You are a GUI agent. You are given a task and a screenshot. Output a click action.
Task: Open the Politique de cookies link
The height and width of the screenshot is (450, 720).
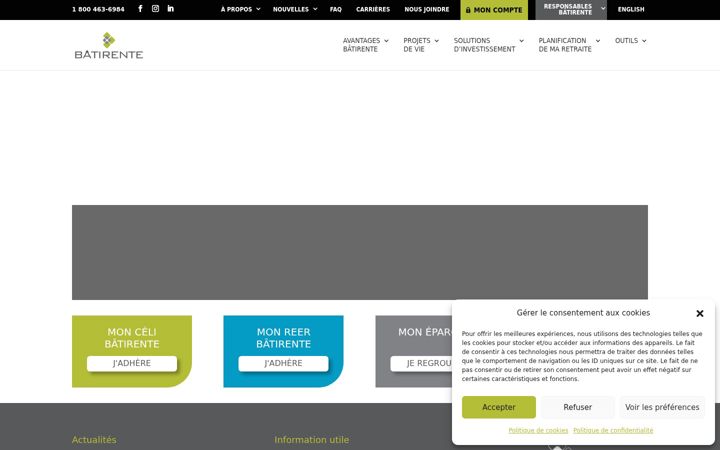(538, 430)
